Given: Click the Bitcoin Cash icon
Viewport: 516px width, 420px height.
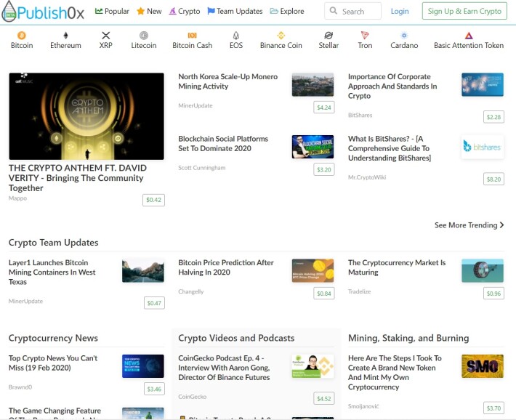Looking at the screenshot, I should 192,35.
